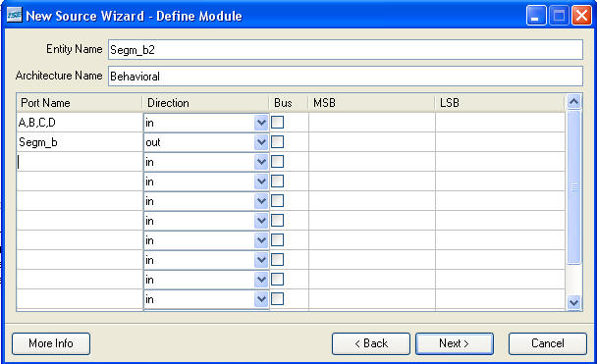Minimize the New Source Wizard window
The image size is (597, 364).
pos(536,16)
